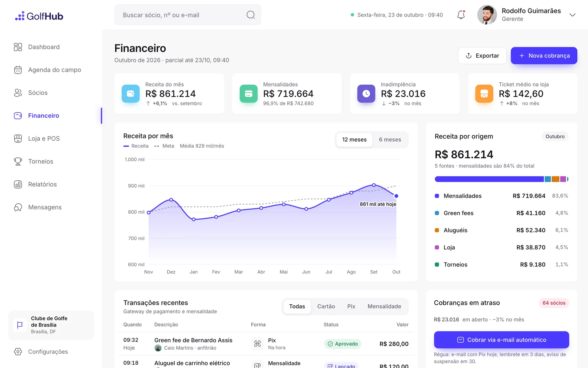Click the Ticket médio orange store icon
The height and width of the screenshot is (368, 588).
pyautogui.click(x=484, y=93)
